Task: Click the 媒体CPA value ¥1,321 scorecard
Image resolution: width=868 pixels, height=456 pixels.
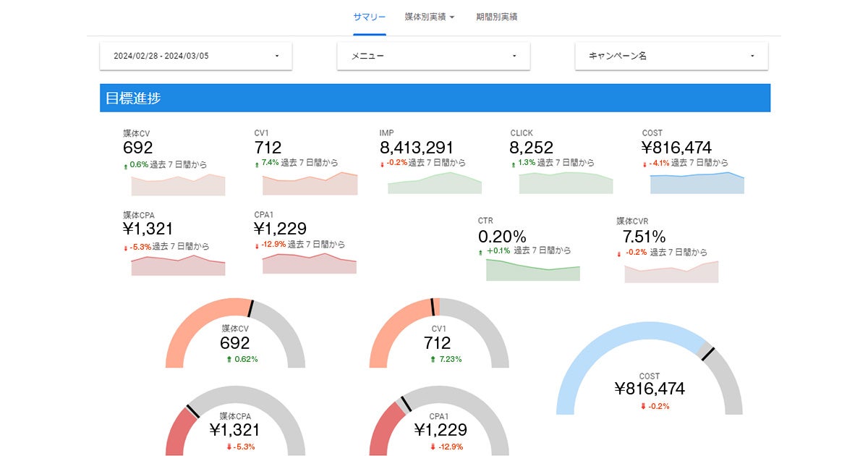Action: pos(148,229)
